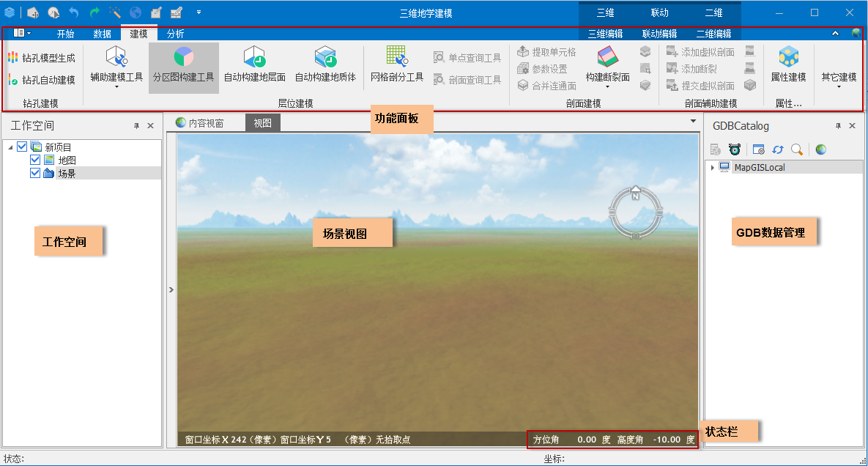868x466 pixels.
Task: Expand the MapGISLocal tree node
Action: 713,168
